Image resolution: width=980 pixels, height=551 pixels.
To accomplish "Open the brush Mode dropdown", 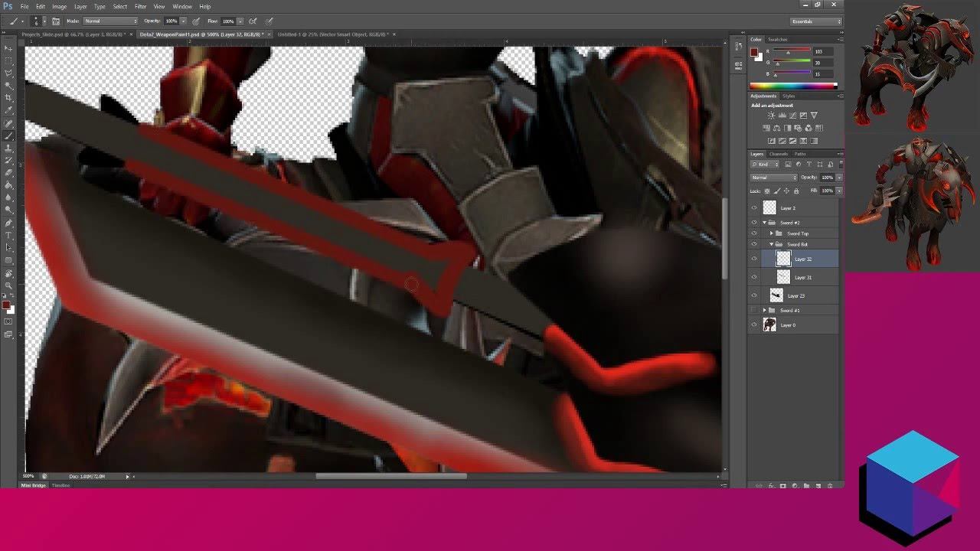I will point(110,21).
